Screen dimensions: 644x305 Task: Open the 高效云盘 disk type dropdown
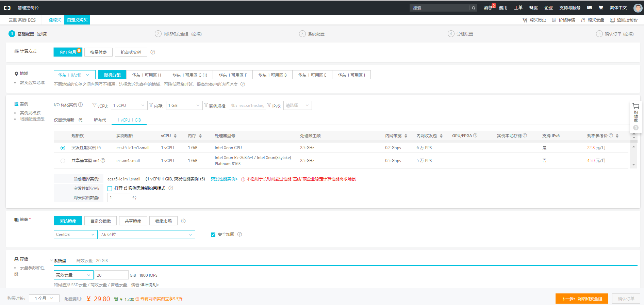coord(73,275)
